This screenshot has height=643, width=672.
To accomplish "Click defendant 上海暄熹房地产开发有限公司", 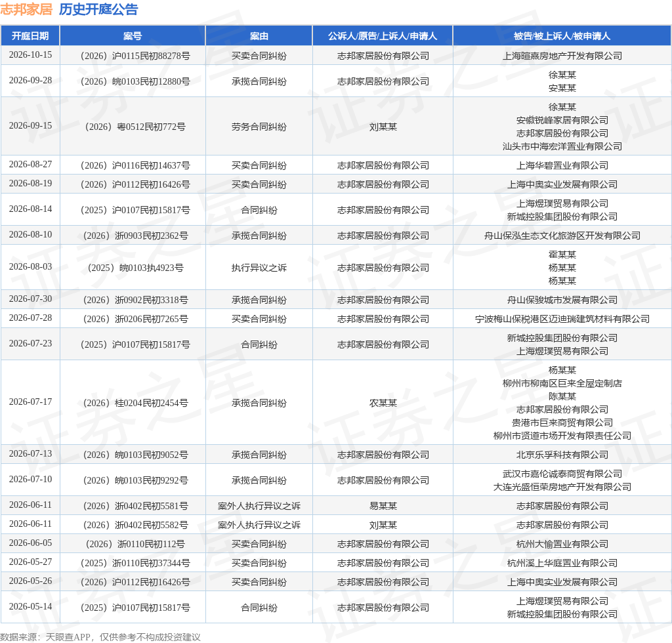I will point(562,56).
